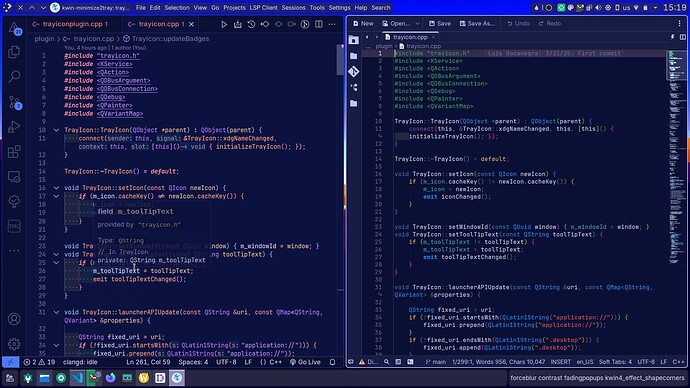Click plugin breadcrumb in VS Code
The width and height of the screenshot is (690, 388).
tap(44, 39)
